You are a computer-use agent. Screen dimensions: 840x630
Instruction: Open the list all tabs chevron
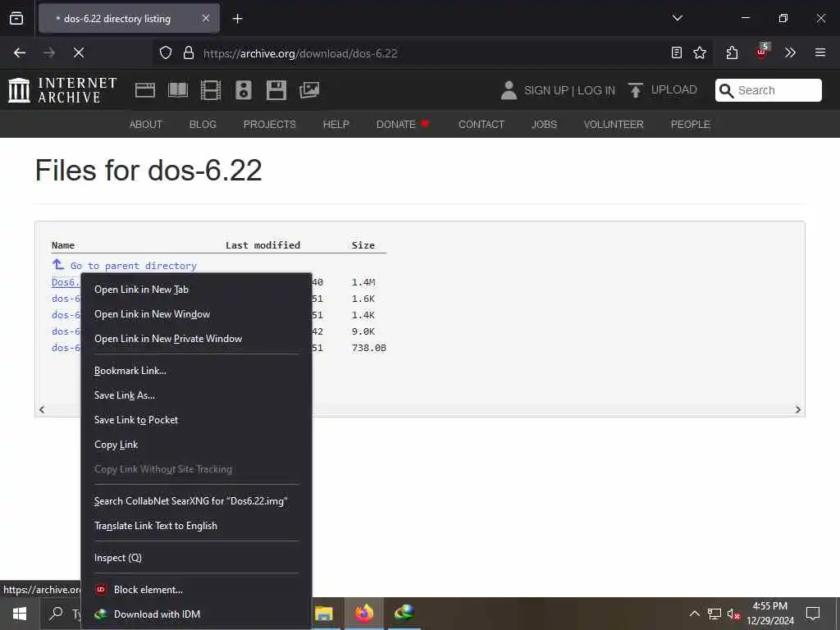(677, 18)
